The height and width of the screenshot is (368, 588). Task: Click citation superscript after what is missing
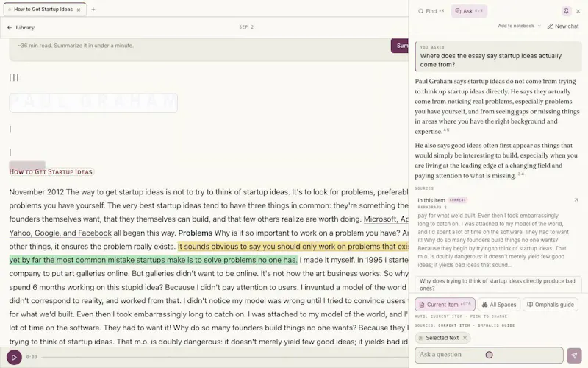point(521,174)
